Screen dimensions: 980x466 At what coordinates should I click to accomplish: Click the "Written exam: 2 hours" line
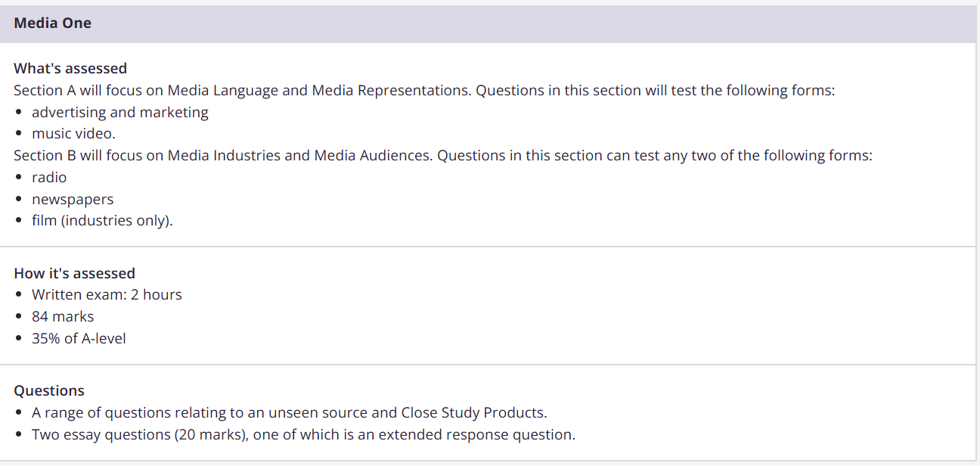(x=107, y=295)
